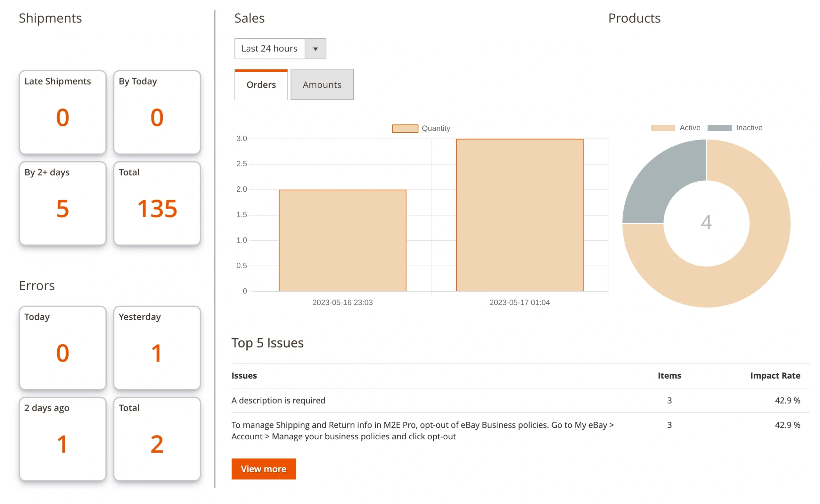Click the Total errors card showing 2
820x504 pixels.
pyautogui.click(x=157, y=439)
